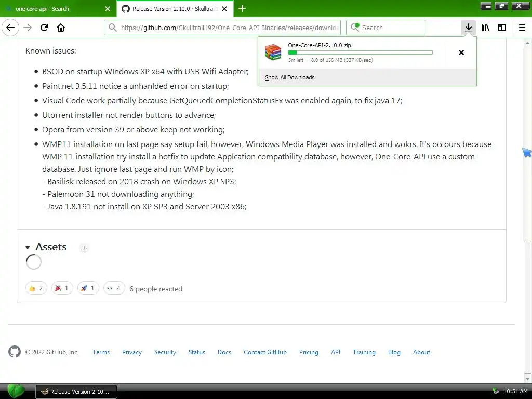Open the About footer link
This screenshot has height=399, width=532.
point(421,352)
